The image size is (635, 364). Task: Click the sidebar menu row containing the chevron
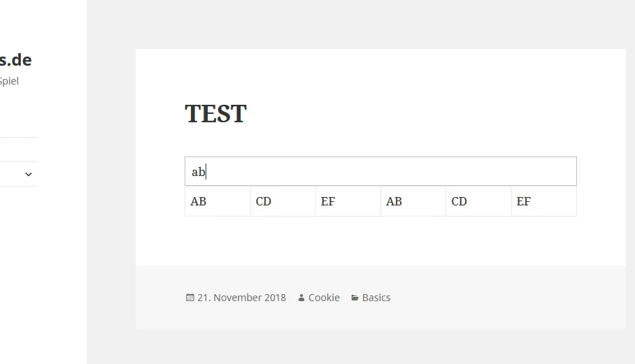click(19, 175)
